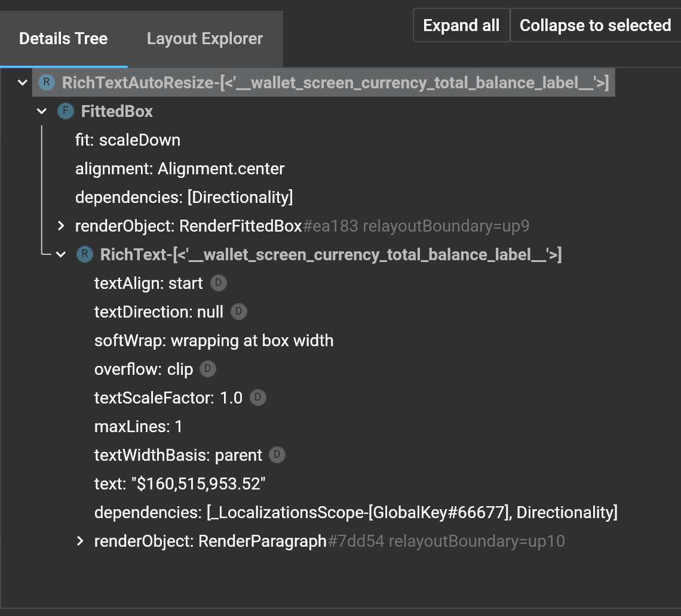Click the F badge next to FittedBox
Viewport: 681px width, 616px height.
(x=66, y=111)
